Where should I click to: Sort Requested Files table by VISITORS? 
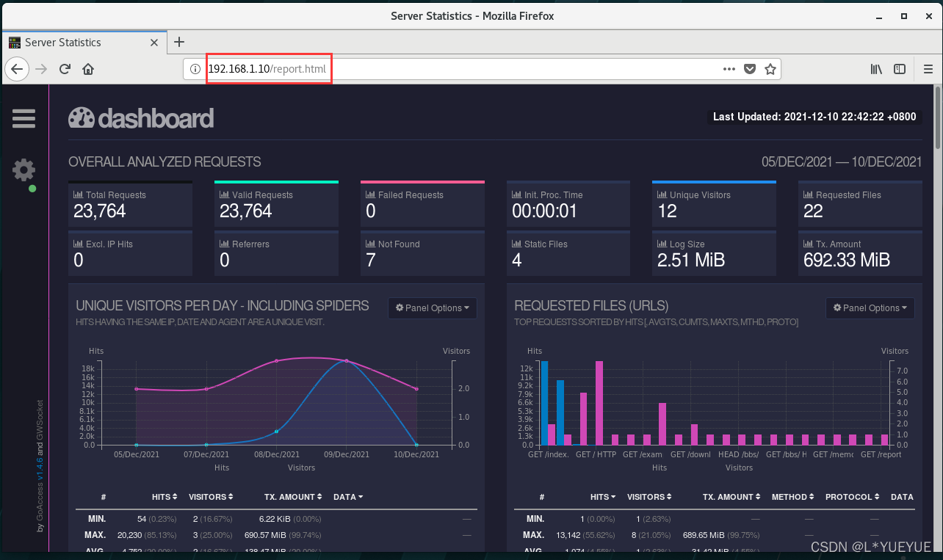650,497
